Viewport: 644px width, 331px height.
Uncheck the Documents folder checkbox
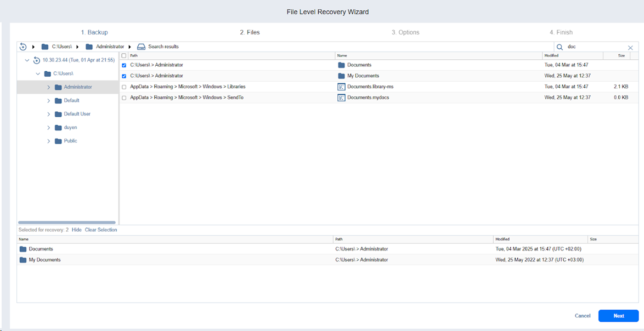124,65
